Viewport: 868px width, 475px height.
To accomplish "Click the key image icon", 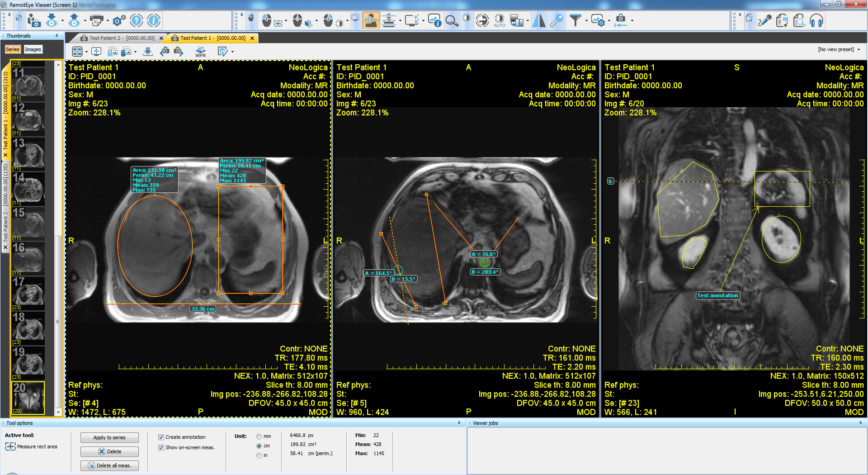I will pyautogui.click(x=557, y=21).
